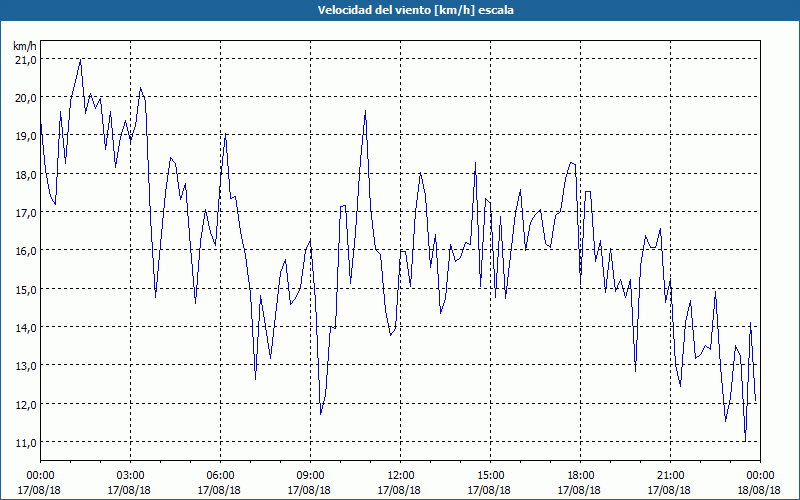800x500 pixels.
Task: Click the 11,0 y-axis value
Action: tap(27, 443)
